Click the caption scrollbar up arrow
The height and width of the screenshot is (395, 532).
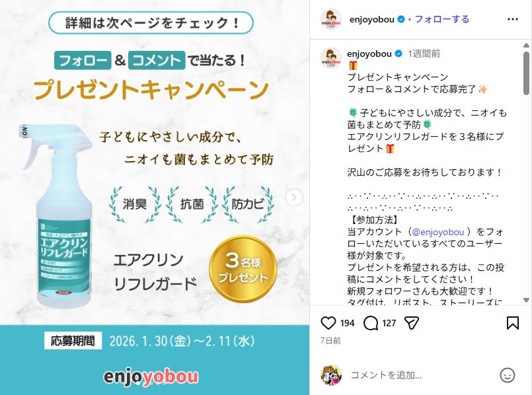click(x=526, y=45)
